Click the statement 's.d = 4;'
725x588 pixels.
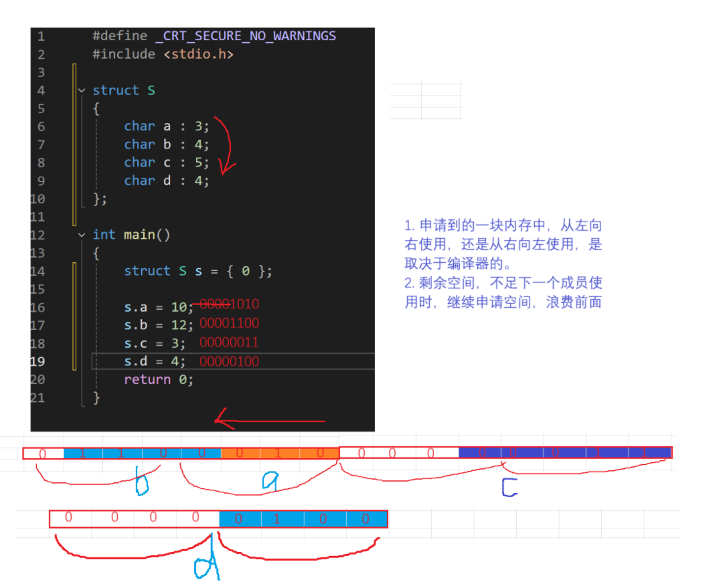coord(155,362)
